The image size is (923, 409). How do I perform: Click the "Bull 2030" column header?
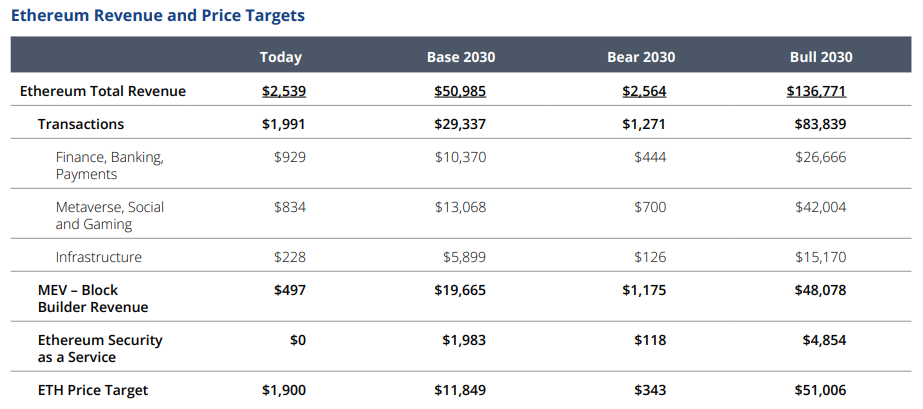(821, 57)
